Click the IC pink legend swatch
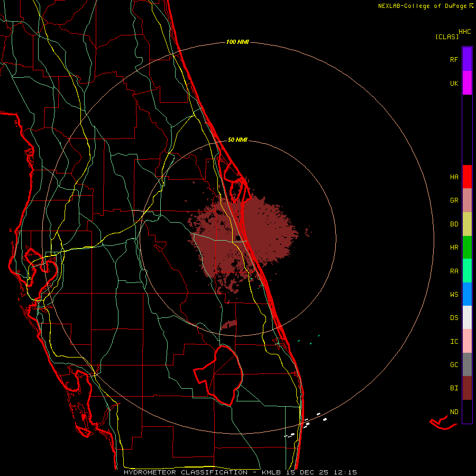The height and width of the screenshot is (476, 476). pos(467,341)
